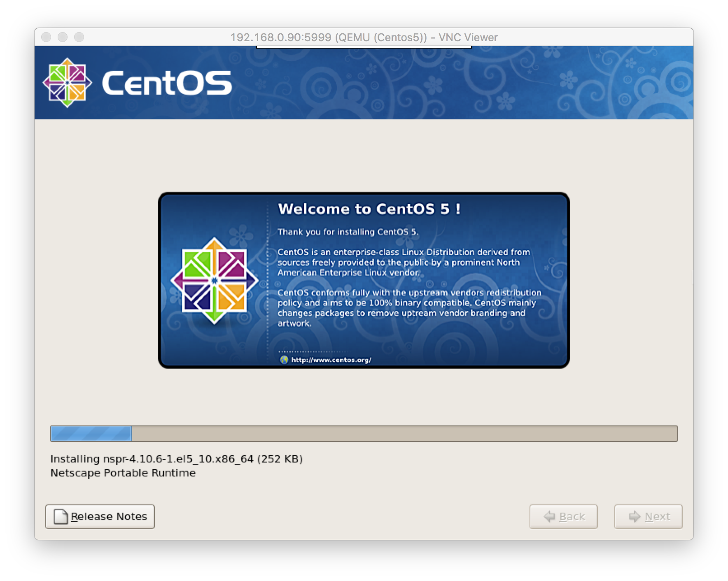The image size is (728, 581).
Task: Click the CentOS logo in header banner
Action: coord(67,83)
